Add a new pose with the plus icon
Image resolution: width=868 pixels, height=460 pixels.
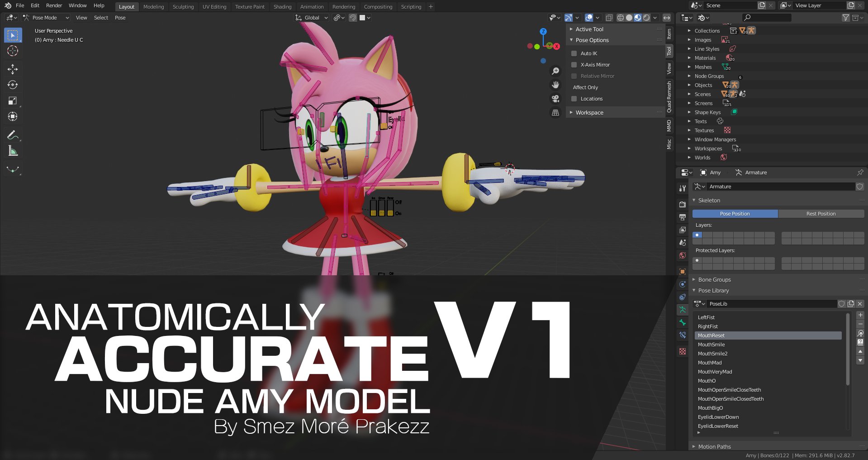pos(860,315)
